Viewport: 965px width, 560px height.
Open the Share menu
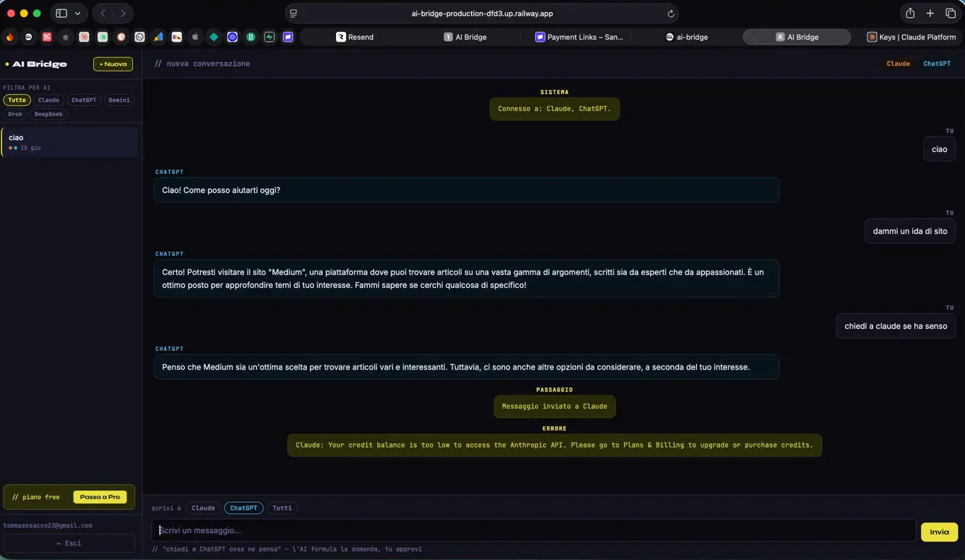click(911, 13)
